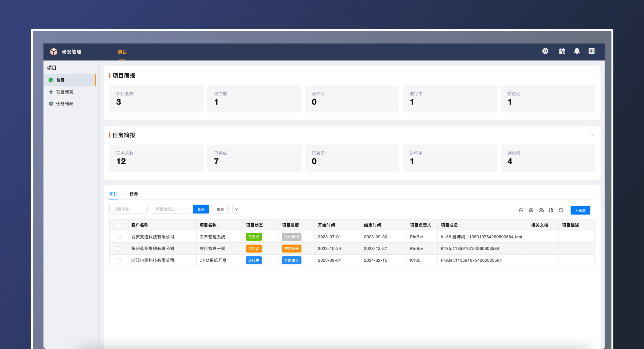Collapse the 项目简报 section chevron
644x349 pixels.
pos(592,75)
